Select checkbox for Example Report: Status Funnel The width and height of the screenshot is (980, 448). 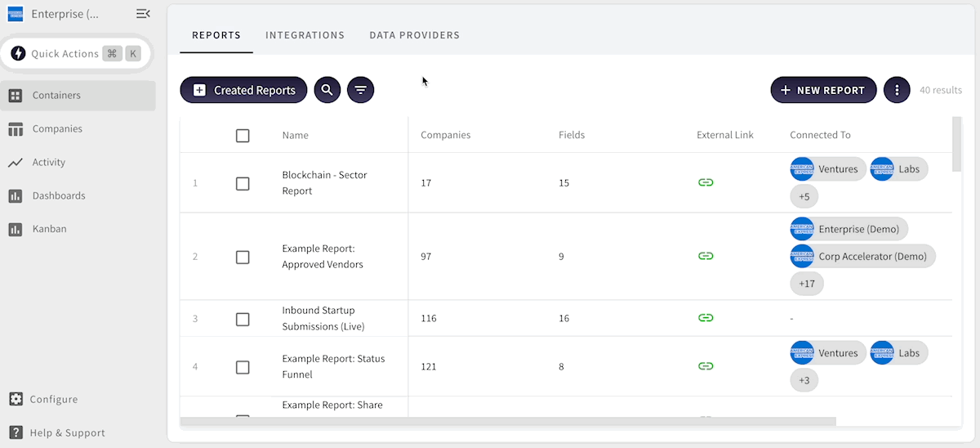click(x=243, y=367)
